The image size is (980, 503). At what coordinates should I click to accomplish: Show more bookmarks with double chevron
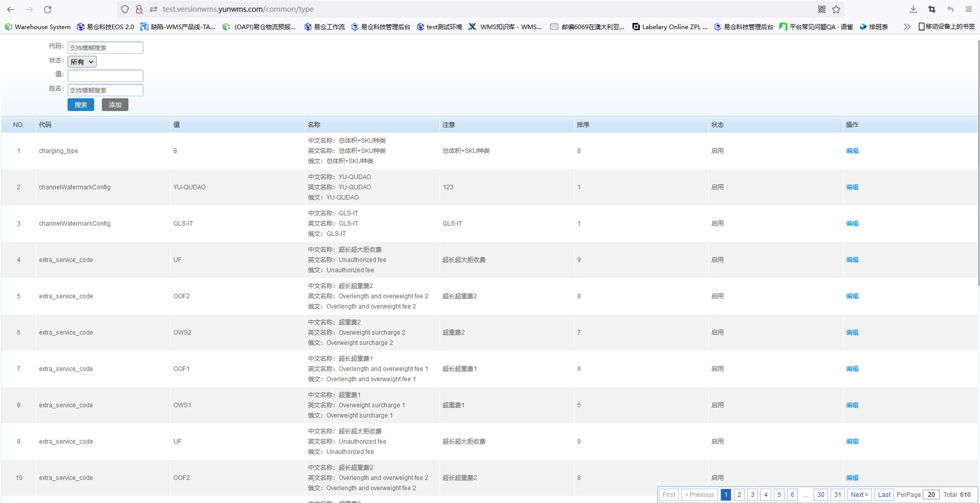point(907,27)
